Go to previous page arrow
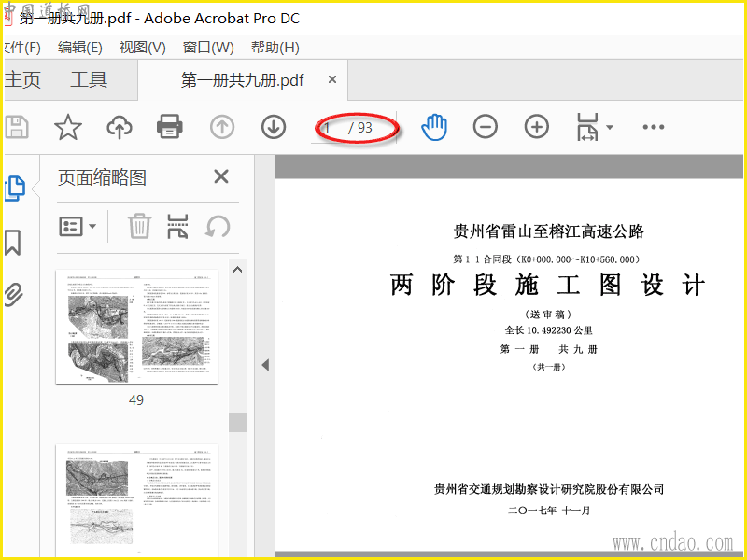Screen dimensions: 747x560 [x=222, y=127]
